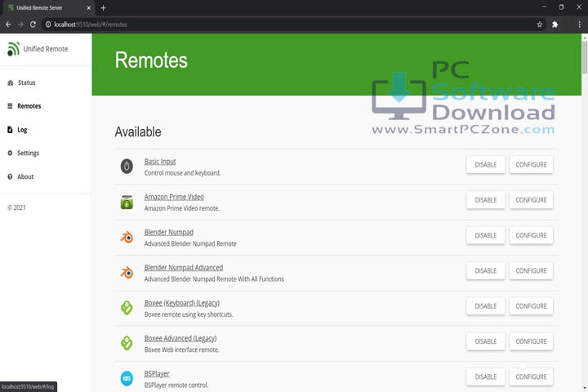Open the Settings page from sidebar
This screenshot has height=392, width=588.
pyautogui.click(x=28, y=153)
